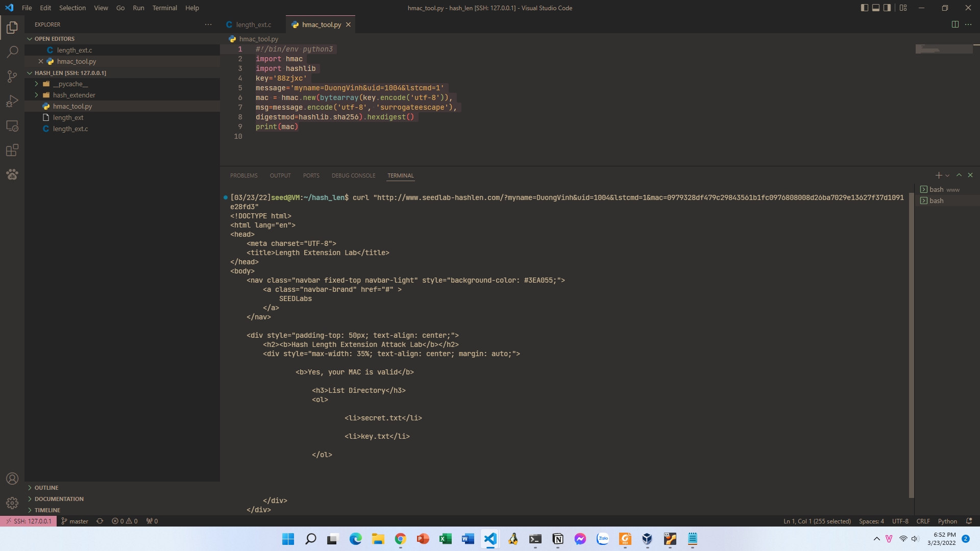This screenshot has width=980, height=551.
Task: Open the Remote Explorer view
Action: click(12, 126)
